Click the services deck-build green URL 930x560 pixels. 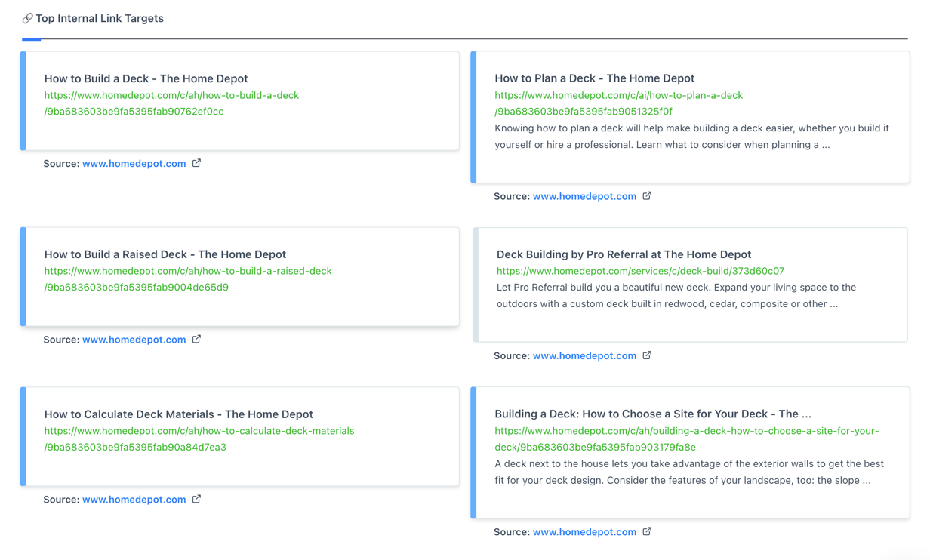click(x=640, y=271)
